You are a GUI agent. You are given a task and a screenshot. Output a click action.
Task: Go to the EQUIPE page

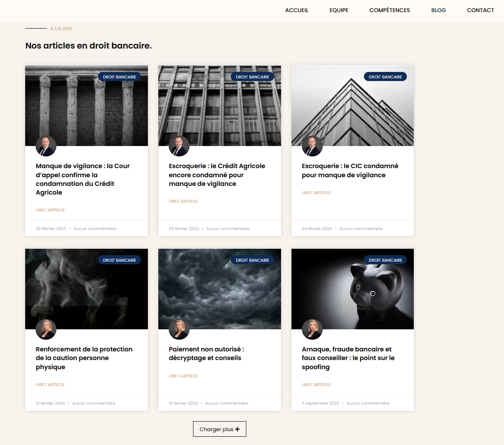[x=339, y=10]
